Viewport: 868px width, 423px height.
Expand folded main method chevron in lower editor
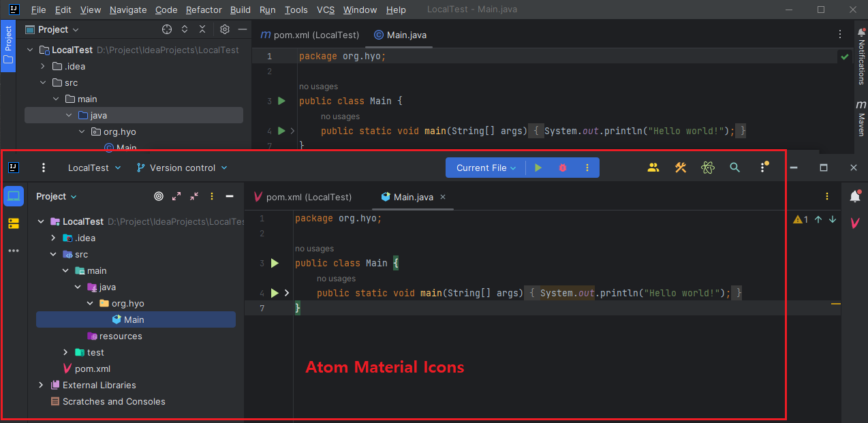click(287, 293)
